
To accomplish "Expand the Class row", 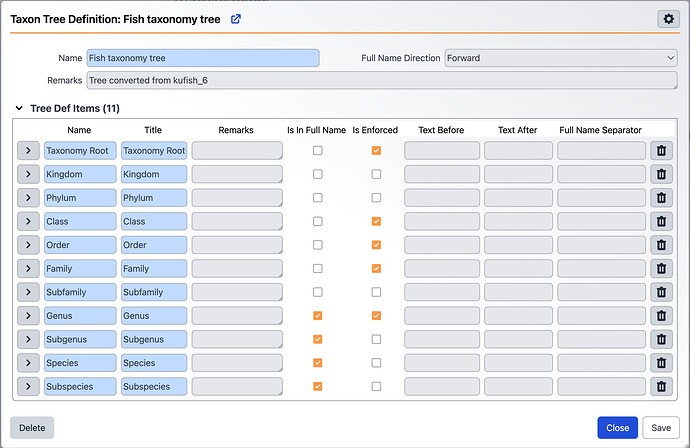I will [28, 221].
